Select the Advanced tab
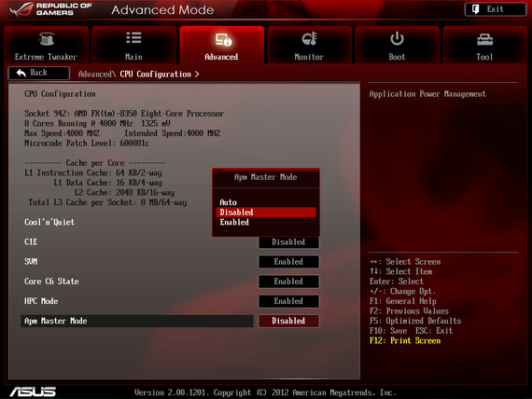532x399 pixels. click(221, 45)
